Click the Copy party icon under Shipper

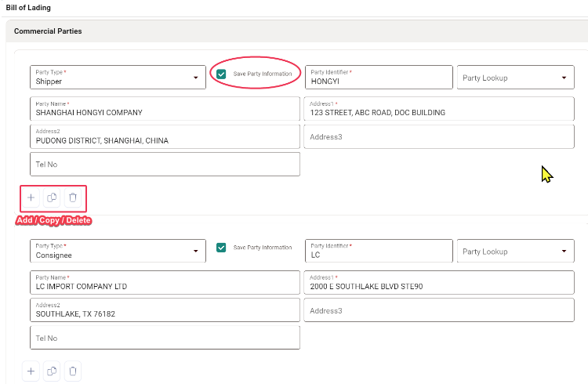52,197
